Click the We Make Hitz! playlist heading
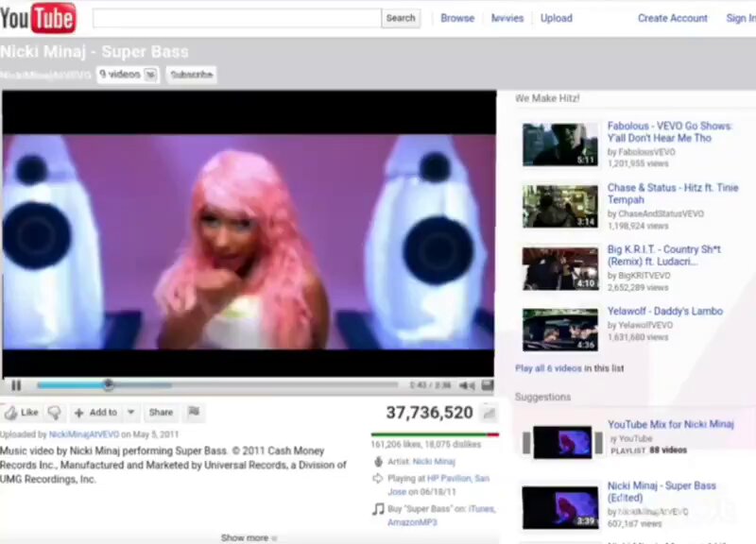756x544 pixels. click(547, 98)
